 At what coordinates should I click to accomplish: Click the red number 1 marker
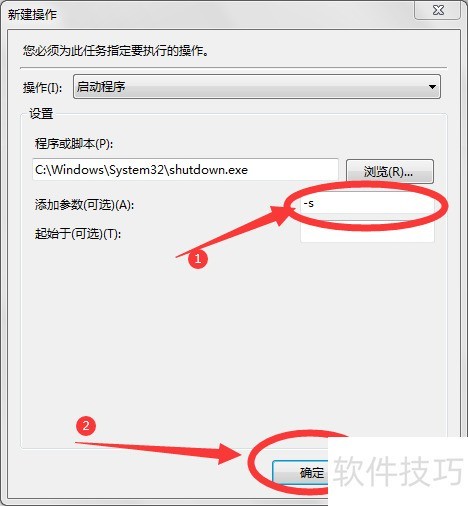pos(198,259)
